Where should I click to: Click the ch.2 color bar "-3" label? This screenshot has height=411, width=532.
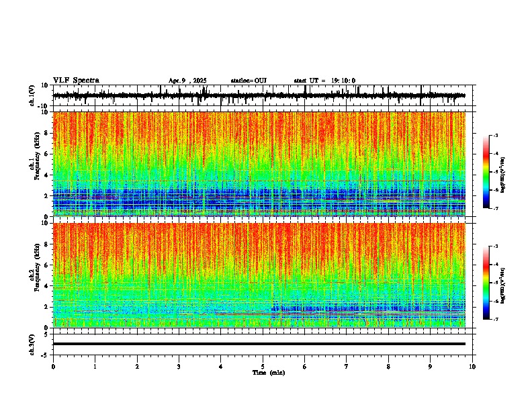pyautogui.click(x=496, y=246)
